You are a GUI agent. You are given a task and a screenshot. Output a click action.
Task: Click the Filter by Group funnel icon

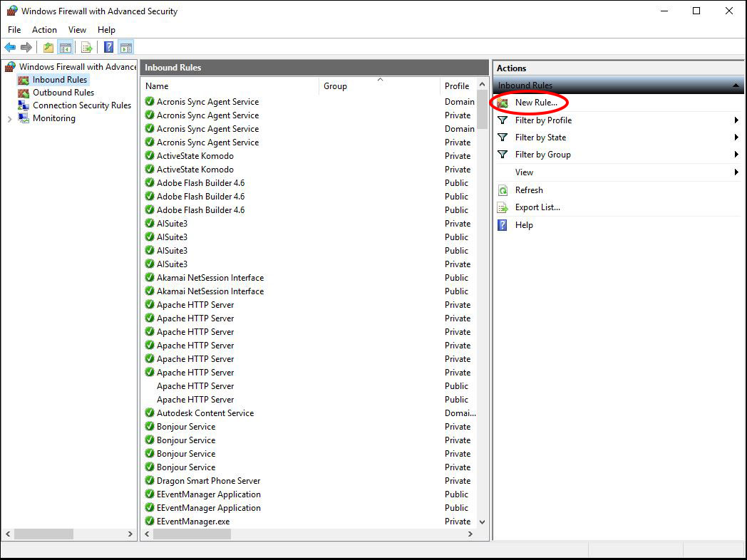[x=503, y=155]
